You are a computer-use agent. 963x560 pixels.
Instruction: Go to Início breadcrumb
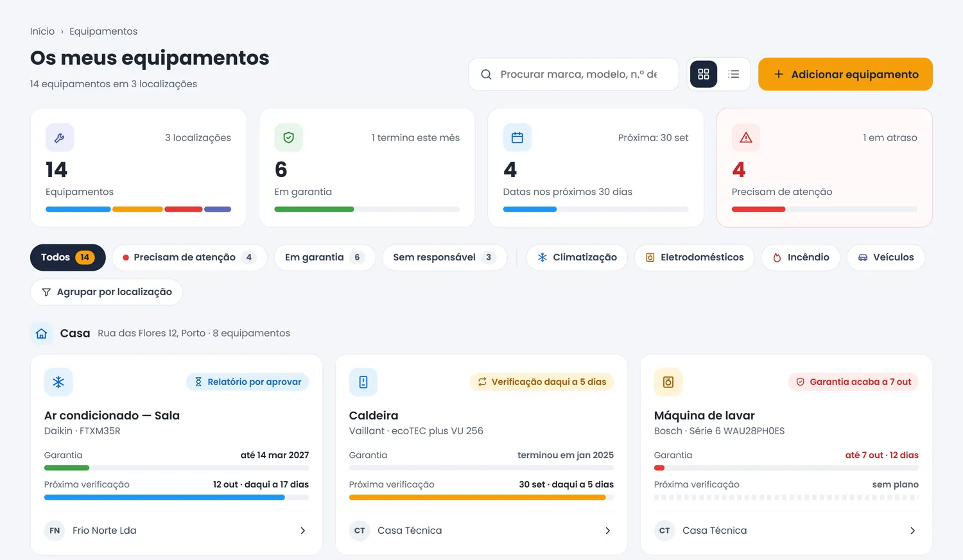tap(42, 31)
